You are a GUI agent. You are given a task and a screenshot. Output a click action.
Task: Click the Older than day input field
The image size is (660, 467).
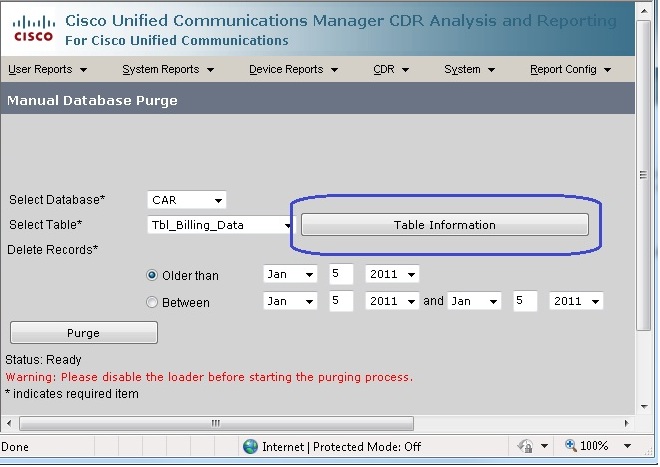tap(341, 274)
